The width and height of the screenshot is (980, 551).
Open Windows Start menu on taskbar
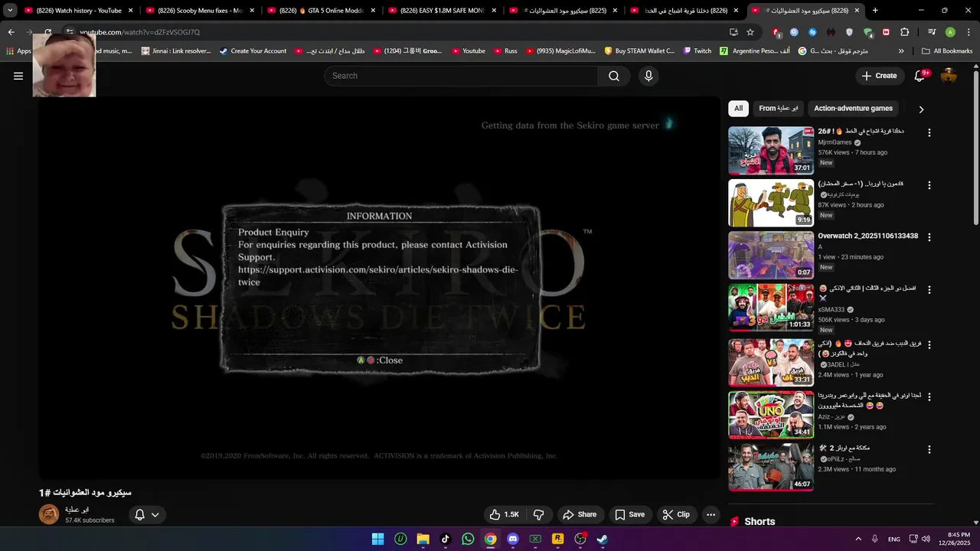(x=377, y=539)
